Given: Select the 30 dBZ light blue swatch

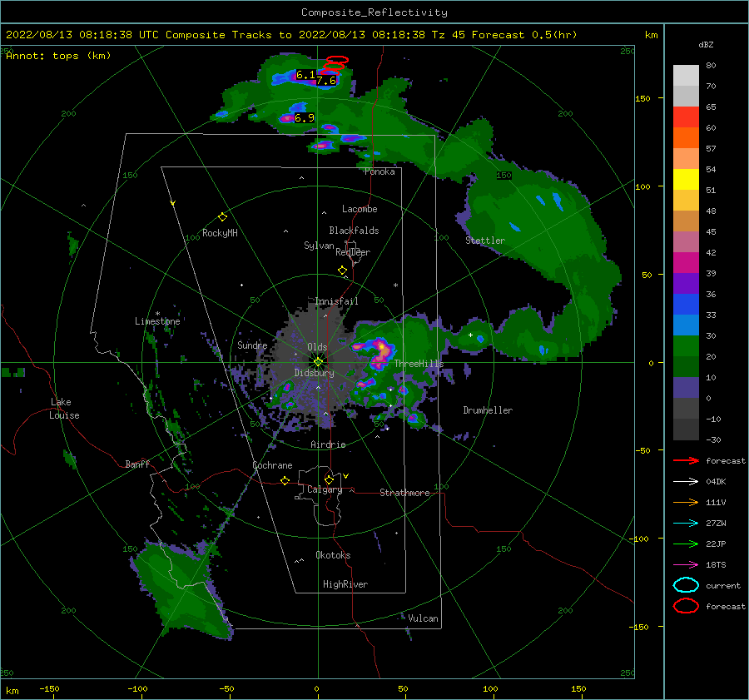Looking at the screenshot, I should point(686,325).
